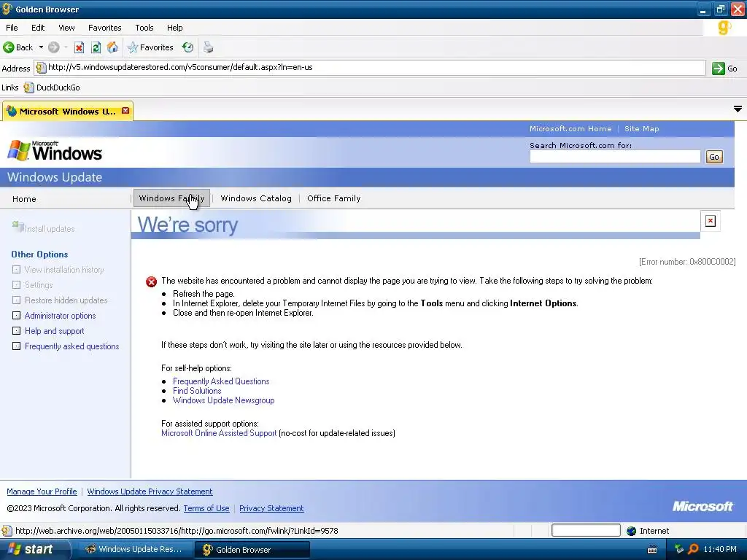Click the network connection tray icon

[x=679, y=549]
